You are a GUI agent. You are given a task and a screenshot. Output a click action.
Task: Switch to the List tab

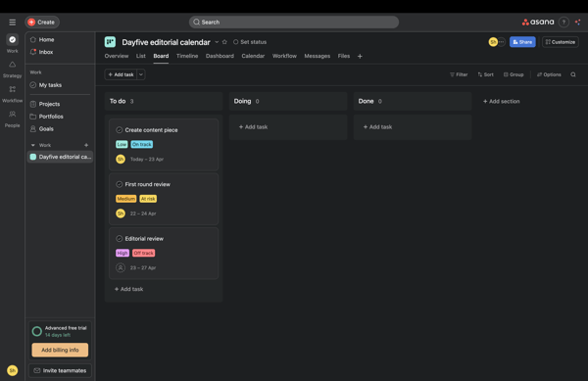click(x=140, y=56)
